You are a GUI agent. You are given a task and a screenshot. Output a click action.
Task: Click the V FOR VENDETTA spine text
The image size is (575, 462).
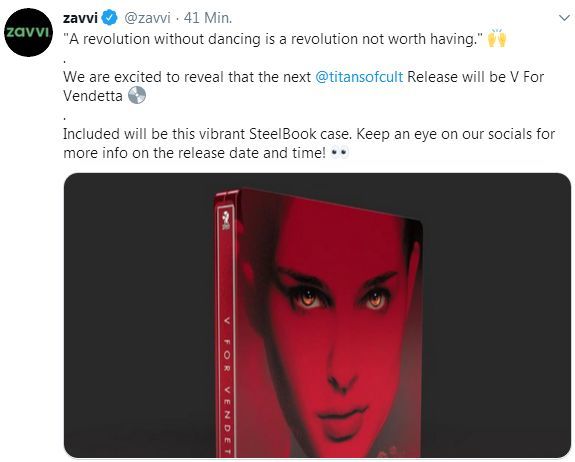[227, 387]
